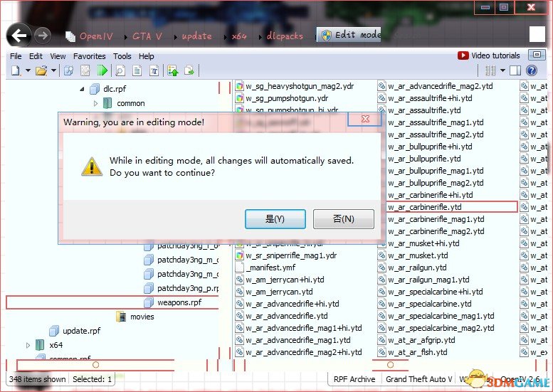Viewport: 553px width, 392px height.
Task: Open the Edit menu
Action: pos(36,56)
